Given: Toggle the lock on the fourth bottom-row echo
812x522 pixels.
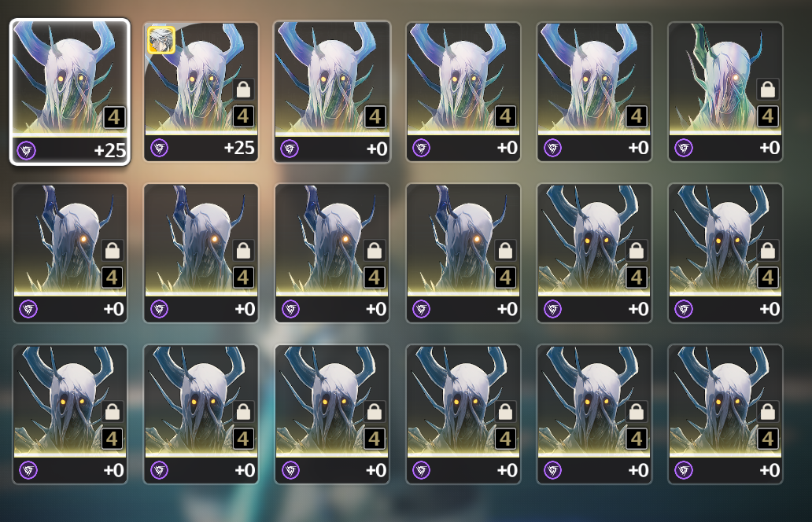Looking at the screenshot, I should 505,412.
